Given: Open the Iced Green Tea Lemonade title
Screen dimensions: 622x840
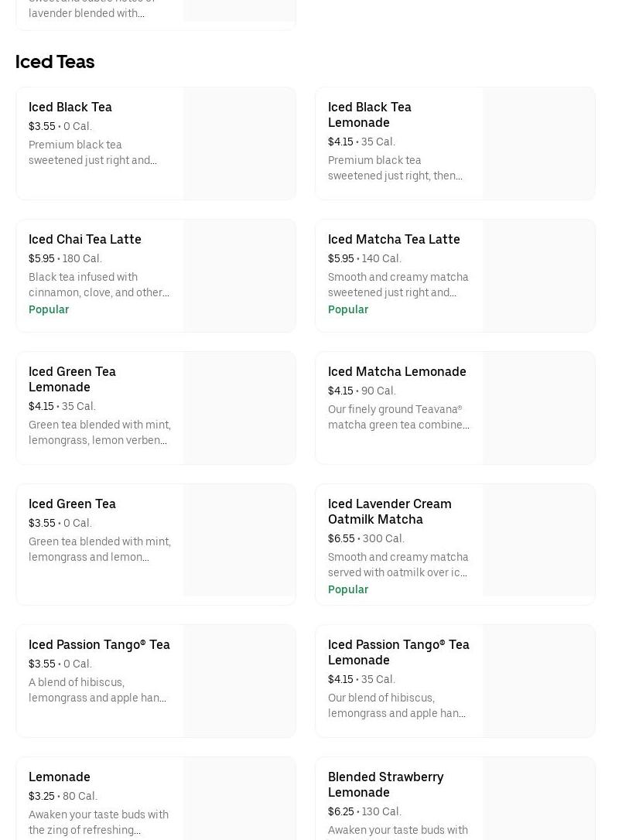Looking at the screenshot, I should pyautogui.click(x=72, y=379).
